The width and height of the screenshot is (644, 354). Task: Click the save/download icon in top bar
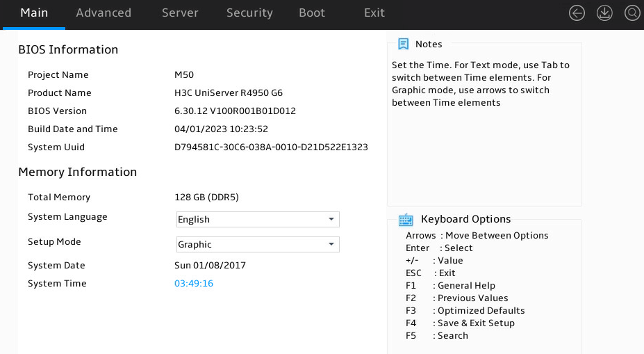point(604,13)
